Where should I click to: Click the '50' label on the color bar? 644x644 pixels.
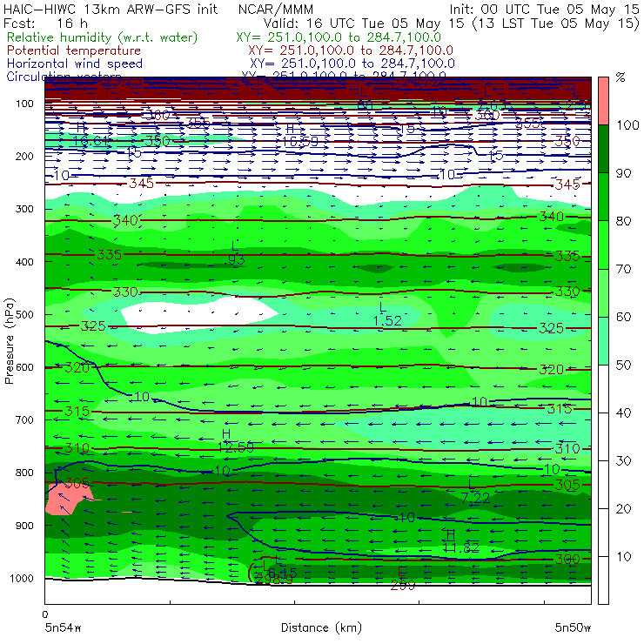[623, 366]
